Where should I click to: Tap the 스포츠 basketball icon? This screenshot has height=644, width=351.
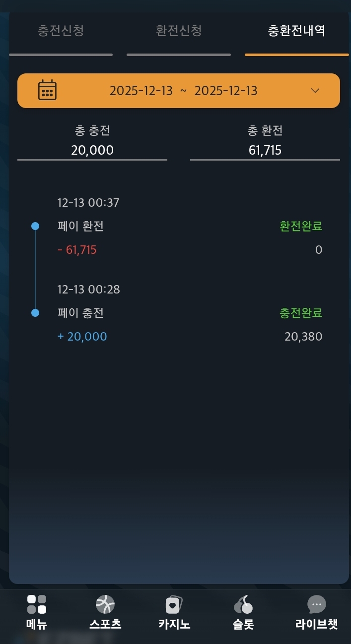[x=105, y=604]
